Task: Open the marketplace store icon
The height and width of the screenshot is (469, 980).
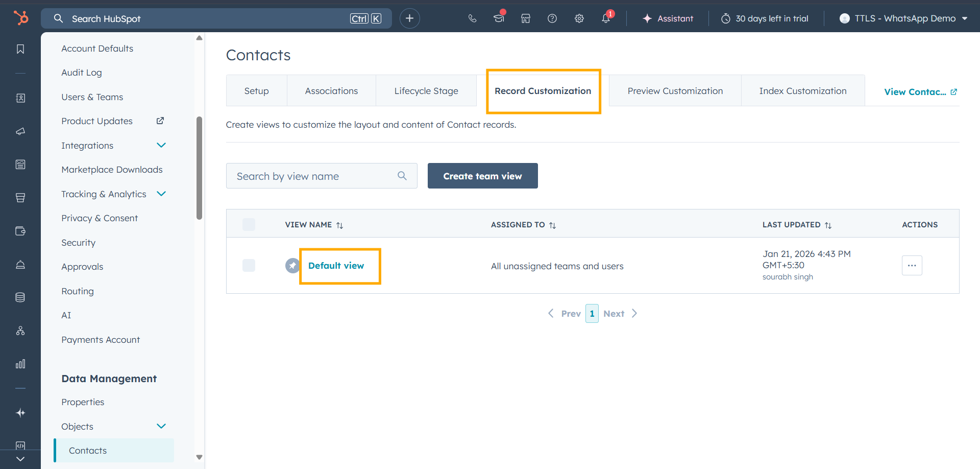Action: pos(525,18)
